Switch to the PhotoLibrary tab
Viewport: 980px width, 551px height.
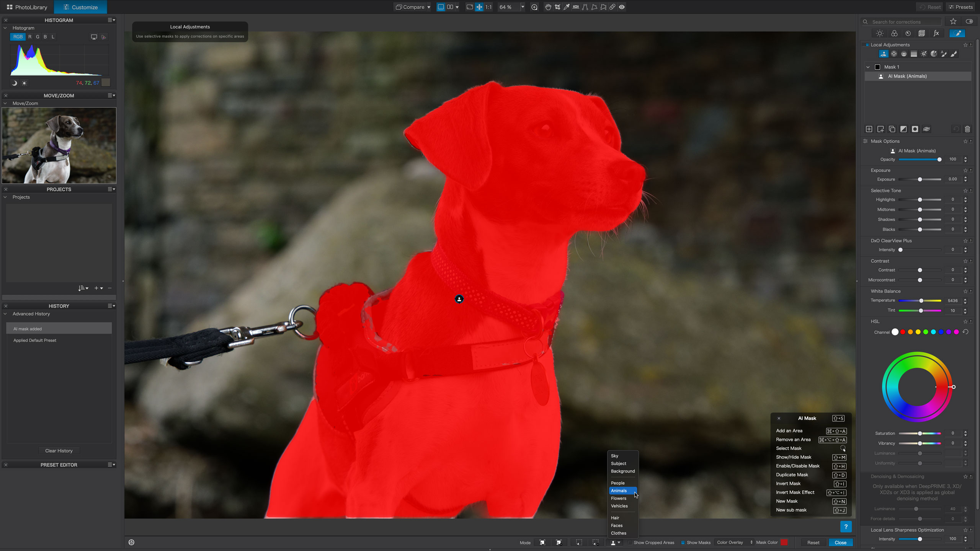(x=27, y=7)
